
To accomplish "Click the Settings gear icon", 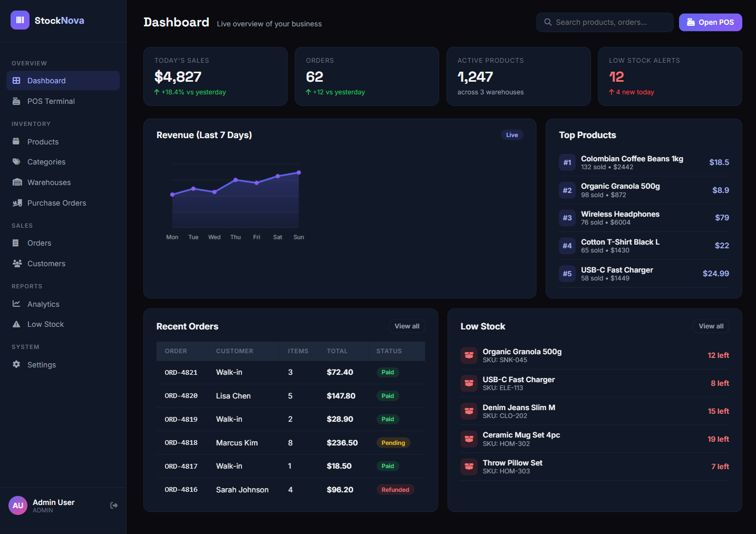I will tap(16, 365).
